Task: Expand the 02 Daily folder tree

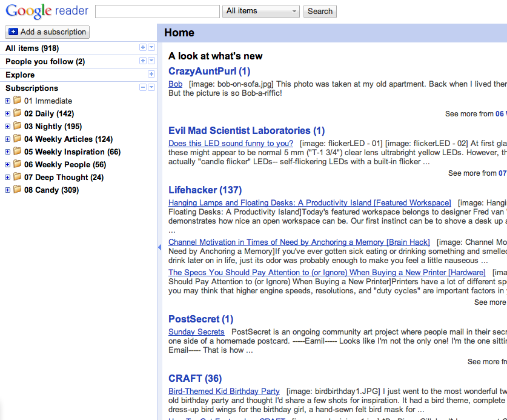Action: coord(7,113)
